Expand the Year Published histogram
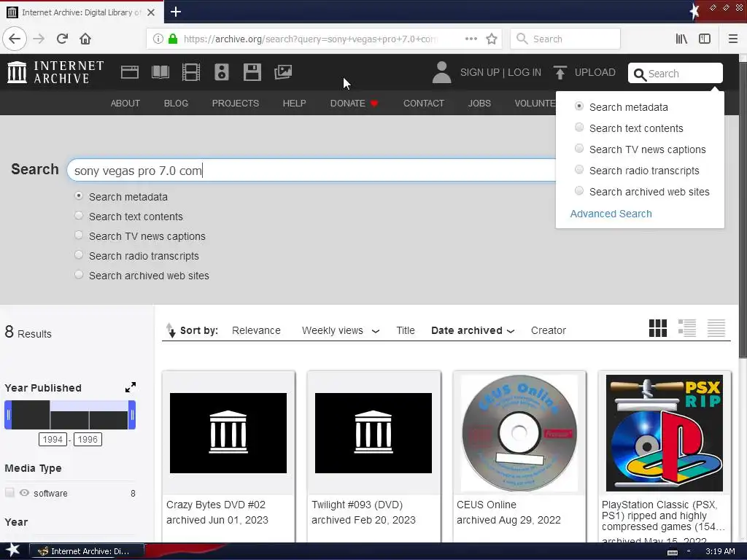Screen dimensions: 747x560 (x=131, y=387)
